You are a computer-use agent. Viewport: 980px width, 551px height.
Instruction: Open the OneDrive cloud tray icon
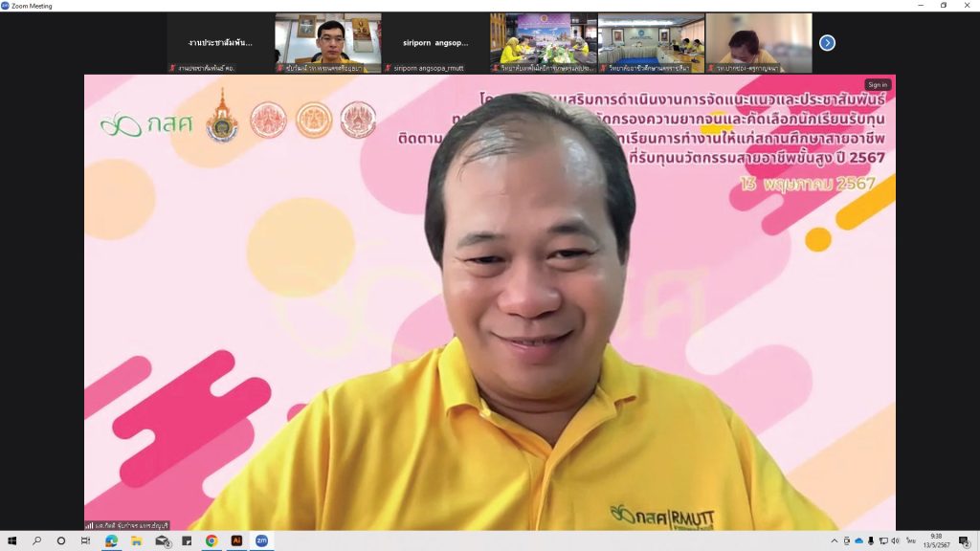click(858, 541)
